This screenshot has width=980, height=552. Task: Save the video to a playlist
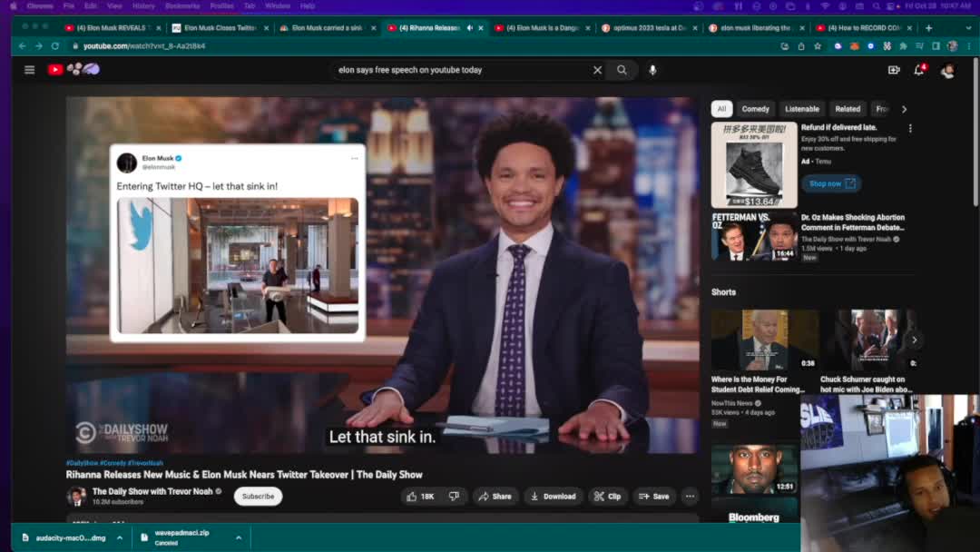pyautogui.click(x=653, y=497)
